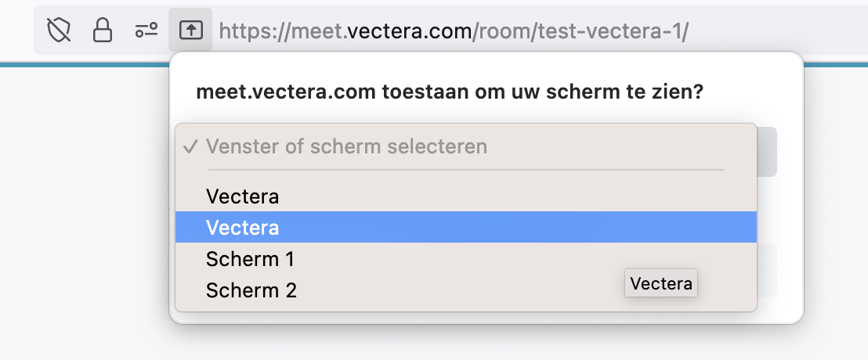Click the padlock site security icon
The height and width of the screenshot is (360, 868).
click(103, 31)
